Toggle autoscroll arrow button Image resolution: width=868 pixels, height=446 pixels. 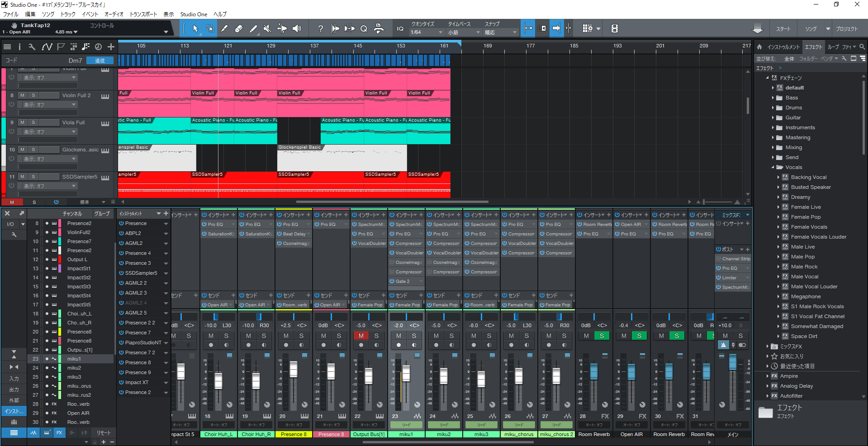pos(556,28)
